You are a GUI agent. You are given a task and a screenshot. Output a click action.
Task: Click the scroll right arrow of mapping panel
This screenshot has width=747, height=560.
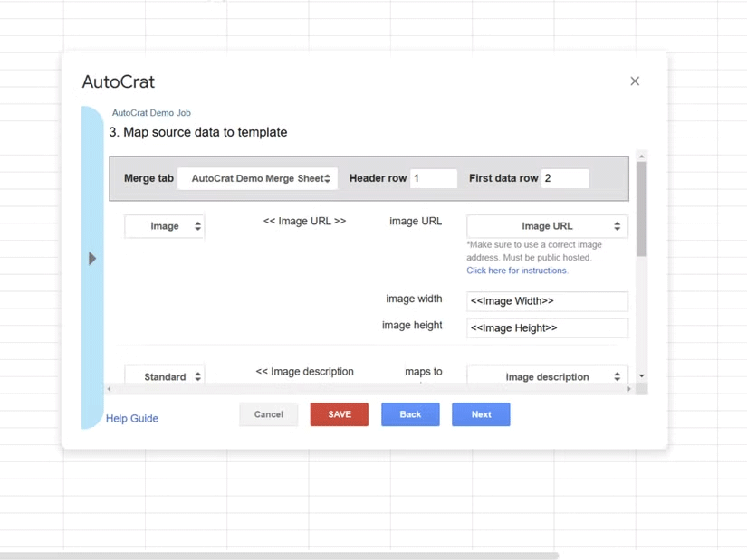click(x=629, y=389)
